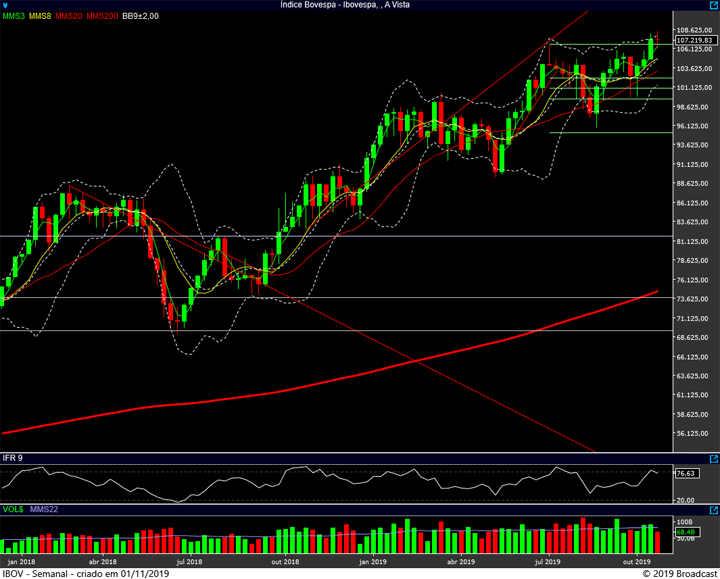This screenshot has height=579, width=720.
Task: Click the MMS22 label in volume panel
Action: tap(42, 508)
